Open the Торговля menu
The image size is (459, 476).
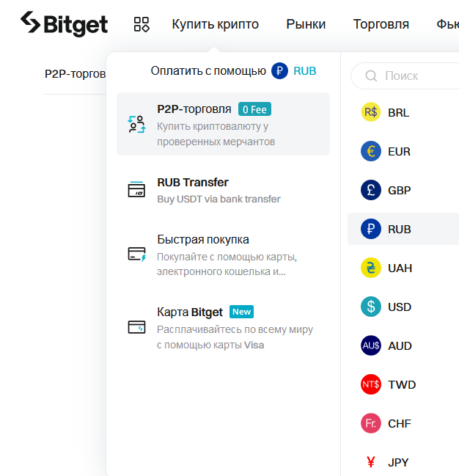(381, 24)
